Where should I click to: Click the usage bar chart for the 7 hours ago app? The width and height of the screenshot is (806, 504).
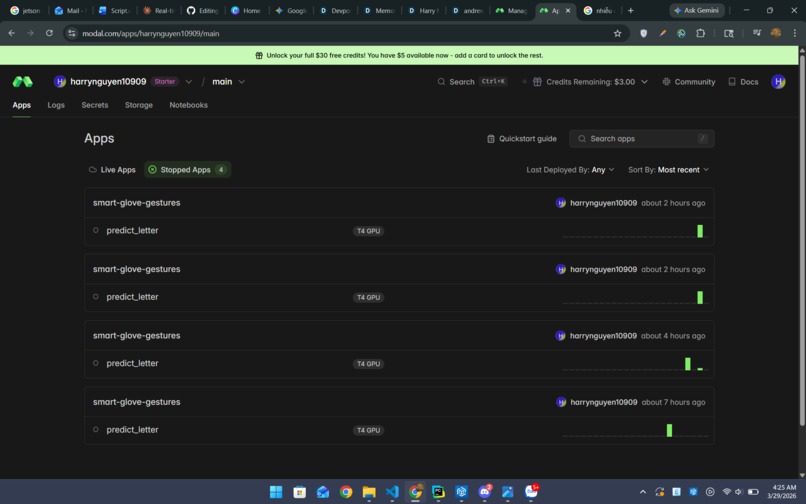tap(635, 430)
